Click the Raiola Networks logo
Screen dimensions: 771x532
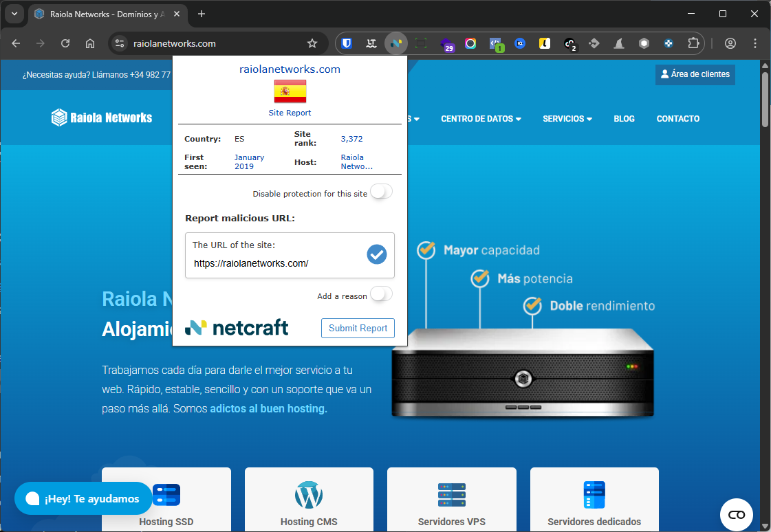tap(102, 118)
